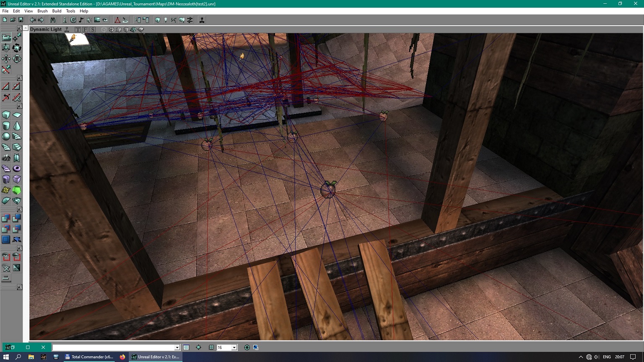Screen dimensions: 644x362
Task: Expand the command history dropdown arrow
Action: [177, 347]
